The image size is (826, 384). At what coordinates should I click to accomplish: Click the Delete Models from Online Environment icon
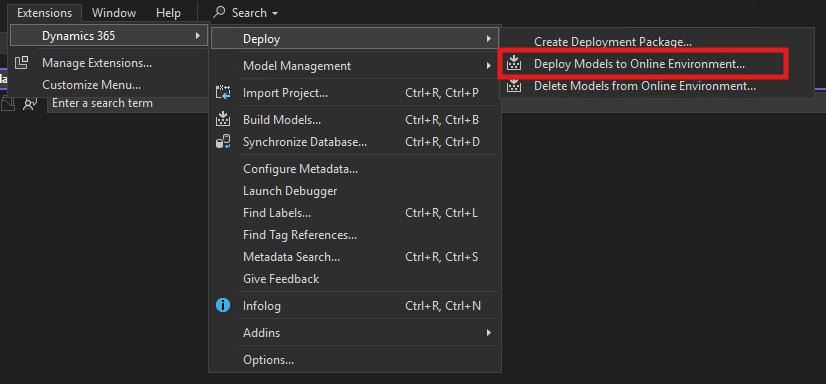[x=514, y=85]
